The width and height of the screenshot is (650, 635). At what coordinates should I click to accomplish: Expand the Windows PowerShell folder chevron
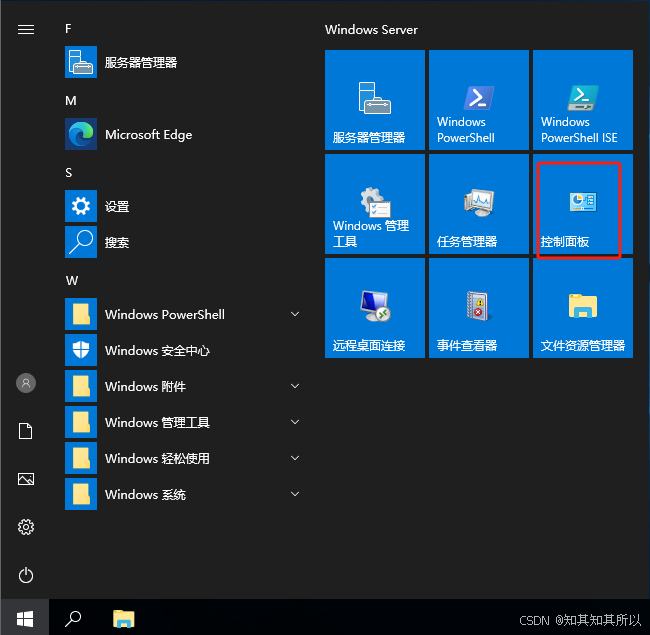click(x=295, y=314)
